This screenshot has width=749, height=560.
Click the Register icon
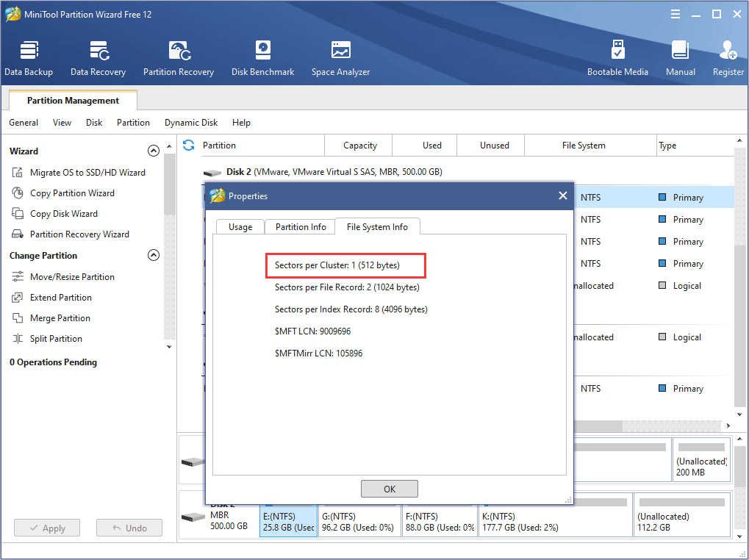pyautogui.click(x=728, y=51)
